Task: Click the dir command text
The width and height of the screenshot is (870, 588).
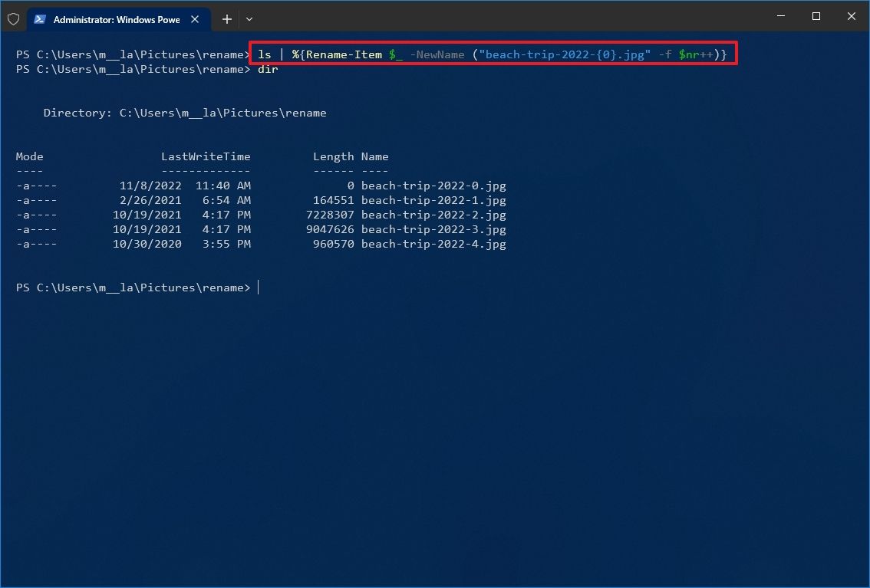Action: [268, 69]
